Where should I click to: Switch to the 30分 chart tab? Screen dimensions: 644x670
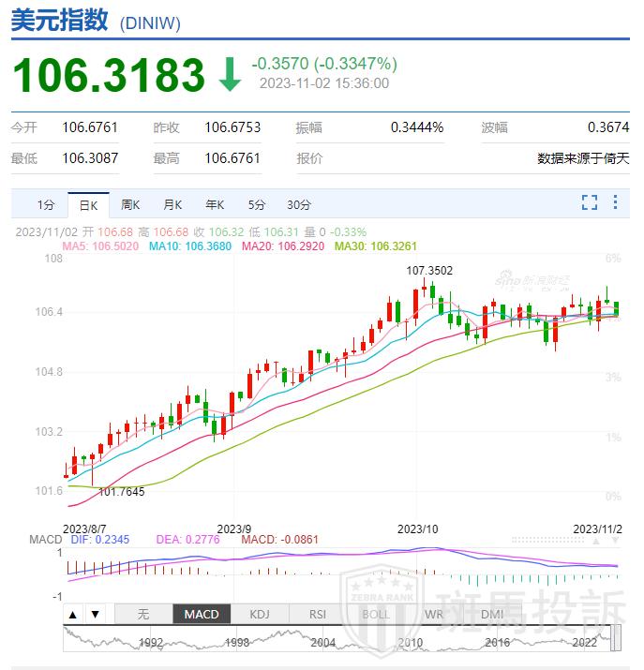299,204
